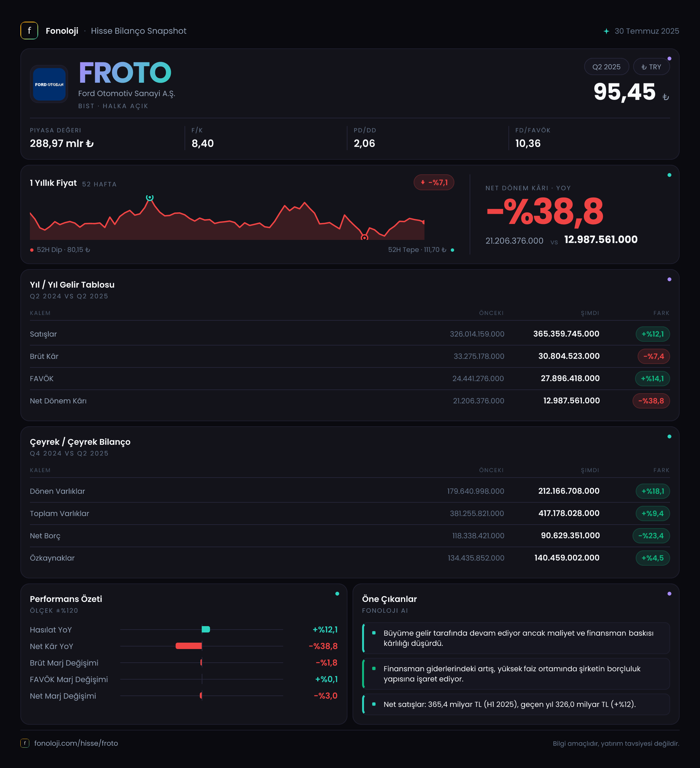Click the market value '288,97 mlr ₺'
Screen dimensions: 700x768
(x=62, y=143)
